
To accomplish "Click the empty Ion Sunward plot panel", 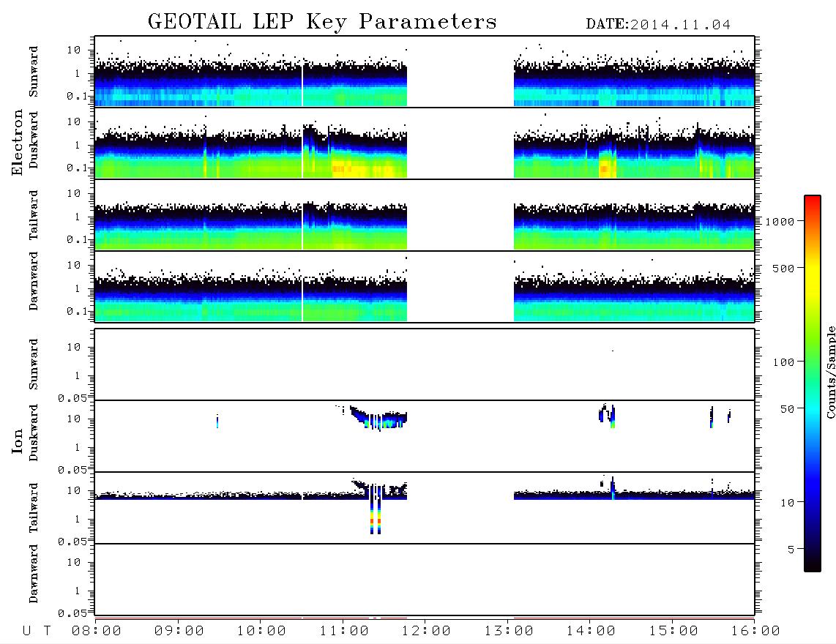I will pos(425,364).
